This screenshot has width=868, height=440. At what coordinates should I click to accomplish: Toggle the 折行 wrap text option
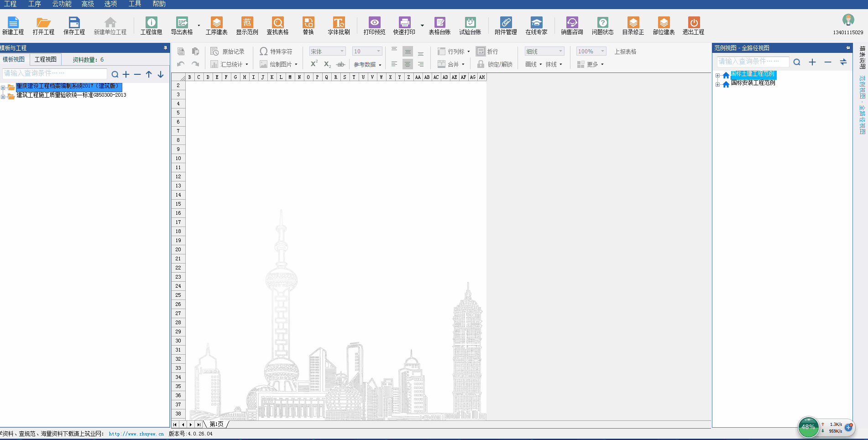(x=487, y=52)
